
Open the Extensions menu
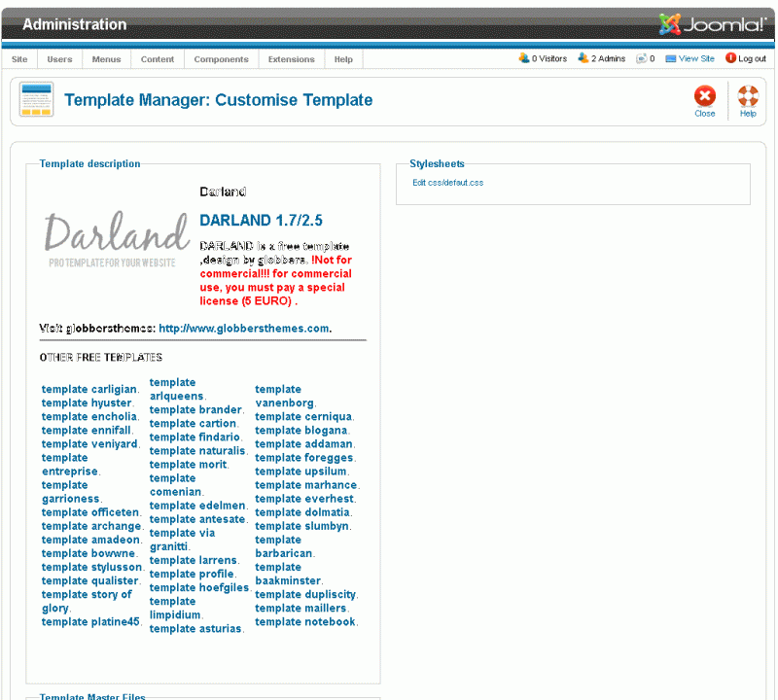[x=291, y=59]
